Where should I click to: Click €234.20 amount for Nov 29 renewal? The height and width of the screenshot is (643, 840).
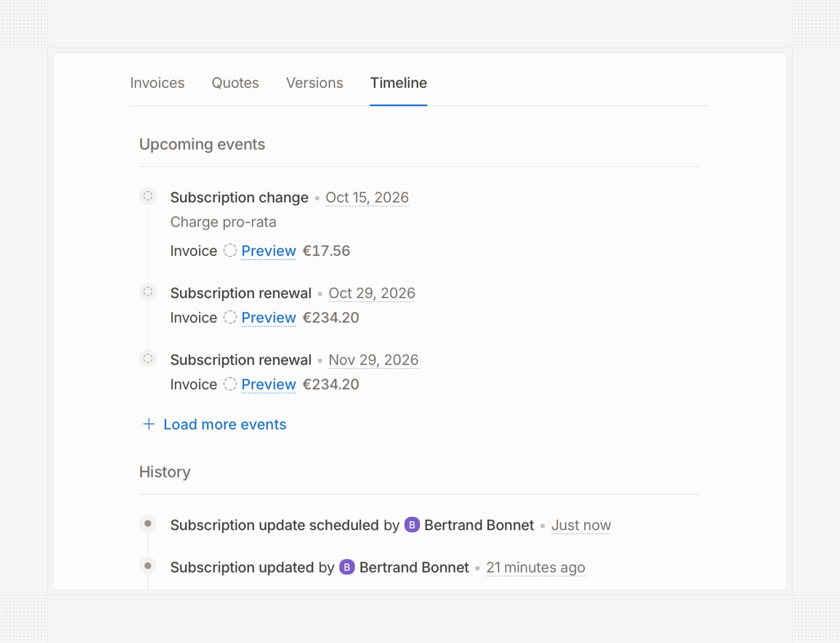[331, 384]
